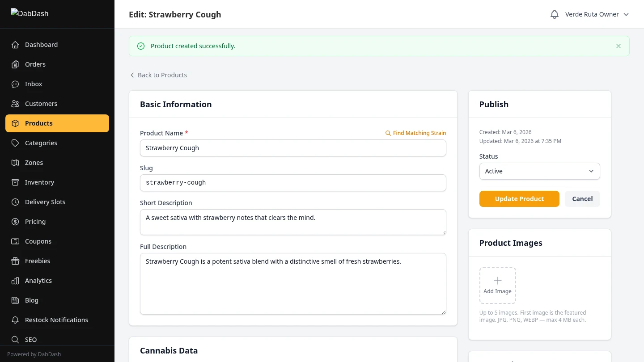Open the Customers panel
644x362 pixels.
(41, 103)
